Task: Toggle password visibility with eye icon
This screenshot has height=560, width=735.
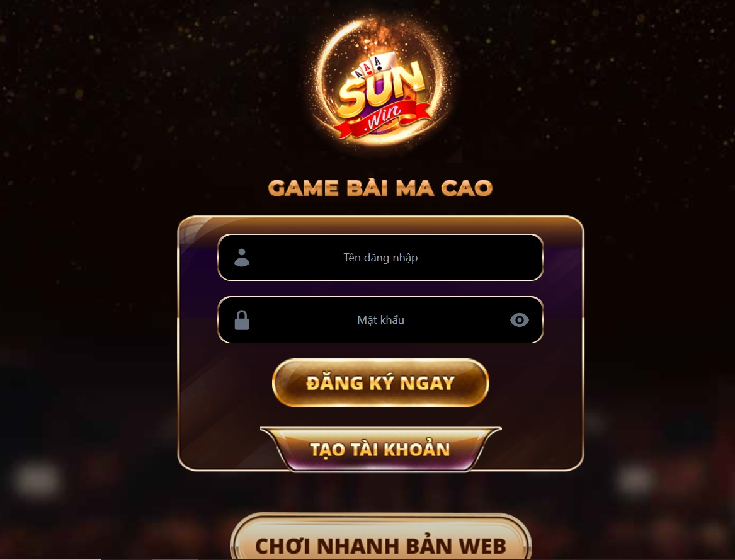Action: (x=520, y=320)
